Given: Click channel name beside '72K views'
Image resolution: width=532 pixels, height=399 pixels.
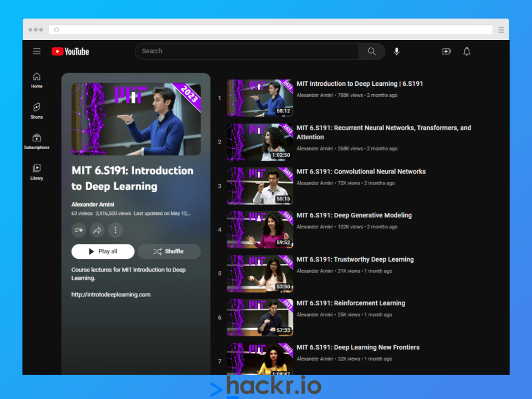Looking at the screenshot, I should click(315, 183).
